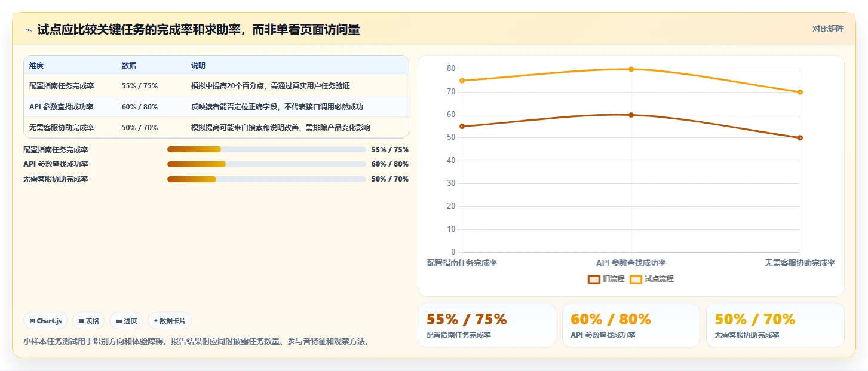Click the 表格 tag chip
868x371 pixels.
click(x=88, y=321)
